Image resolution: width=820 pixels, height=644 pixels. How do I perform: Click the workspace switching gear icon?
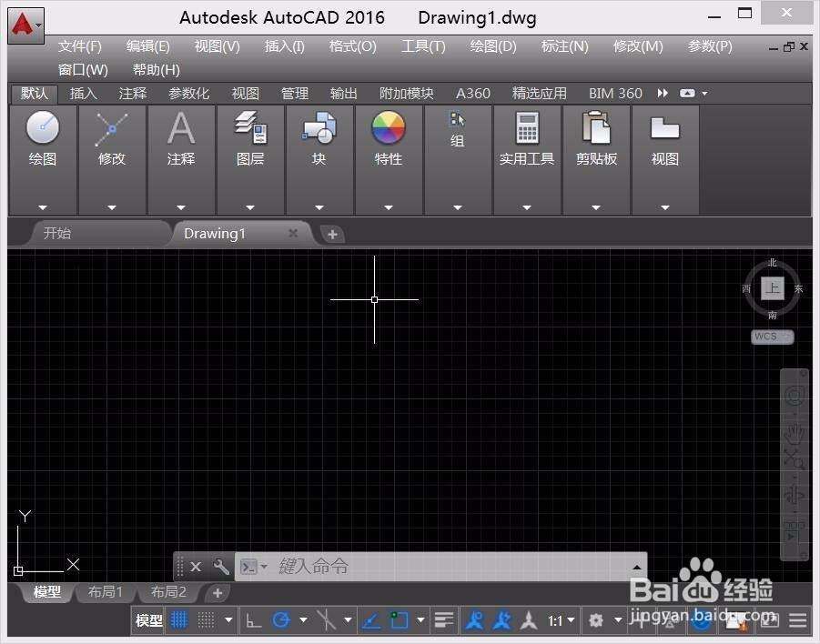(595, 620)
